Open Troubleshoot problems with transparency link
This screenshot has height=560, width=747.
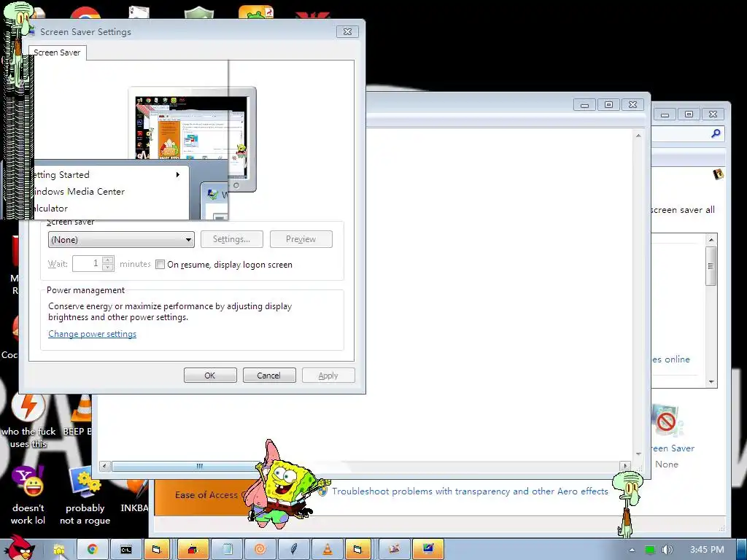pyautogui.click(x=470, y=491)
